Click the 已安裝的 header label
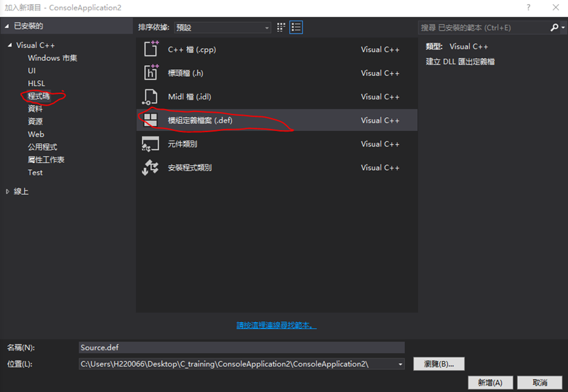The width and height of the screenshot is (568, 392). [x=29, y=26]
